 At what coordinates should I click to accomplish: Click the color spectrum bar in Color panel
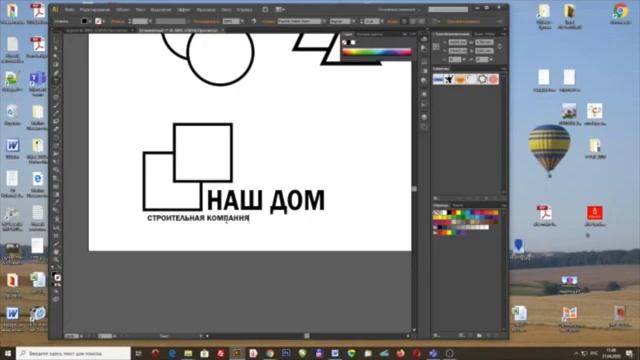(x=377, y=52)
